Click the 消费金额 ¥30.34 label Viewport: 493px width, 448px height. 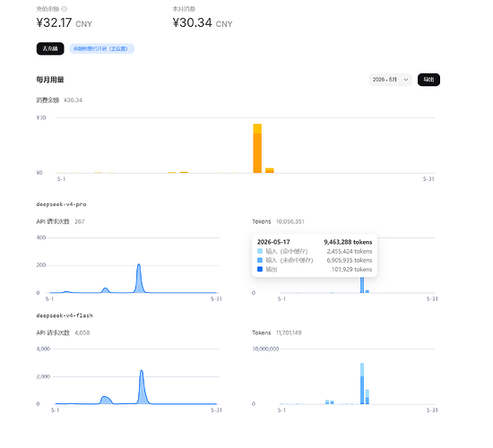click(59, 100)
